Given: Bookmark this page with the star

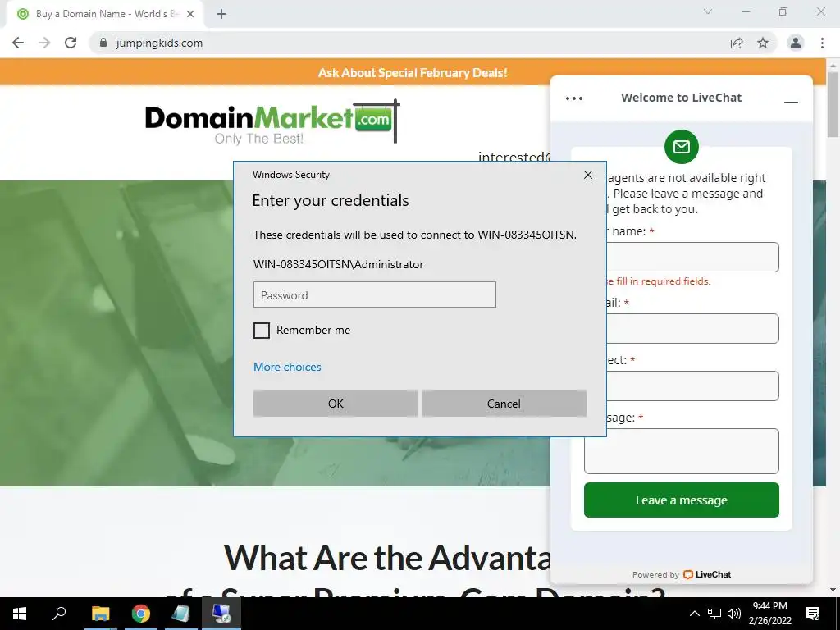Looking at the screenshot, I should tap(763, 43).
